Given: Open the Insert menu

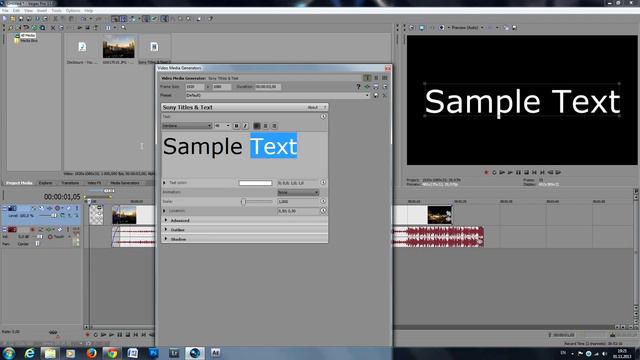Looking at the screenshot, I should [42, 11].
